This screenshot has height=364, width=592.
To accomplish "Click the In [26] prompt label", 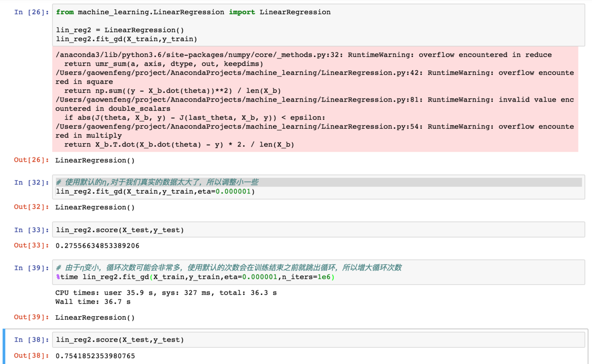I will click(x=32, y=12).
